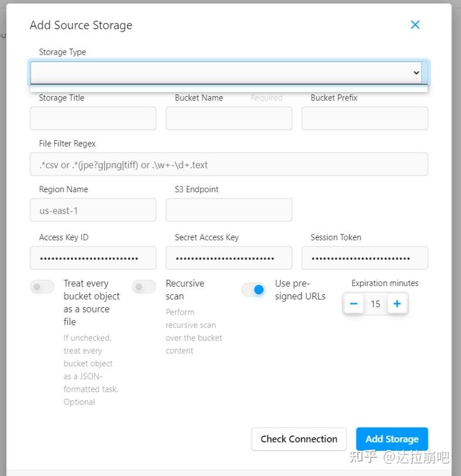Focus the Secret Access Key field

[229, 258]
